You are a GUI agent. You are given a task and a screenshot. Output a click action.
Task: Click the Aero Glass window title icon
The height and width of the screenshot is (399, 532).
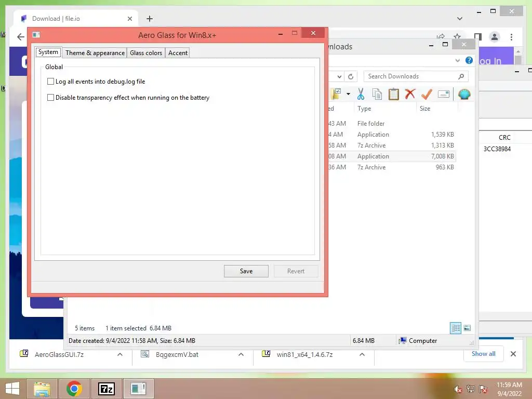point(36,35)
